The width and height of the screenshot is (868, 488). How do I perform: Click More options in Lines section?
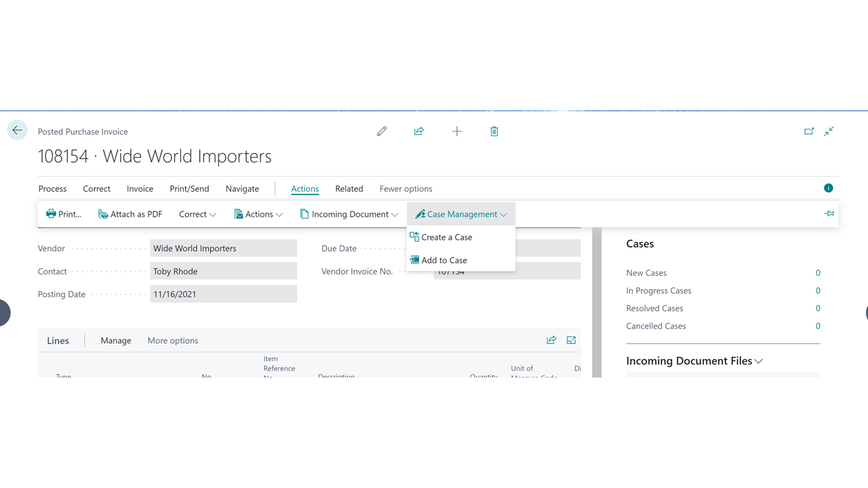173,341
